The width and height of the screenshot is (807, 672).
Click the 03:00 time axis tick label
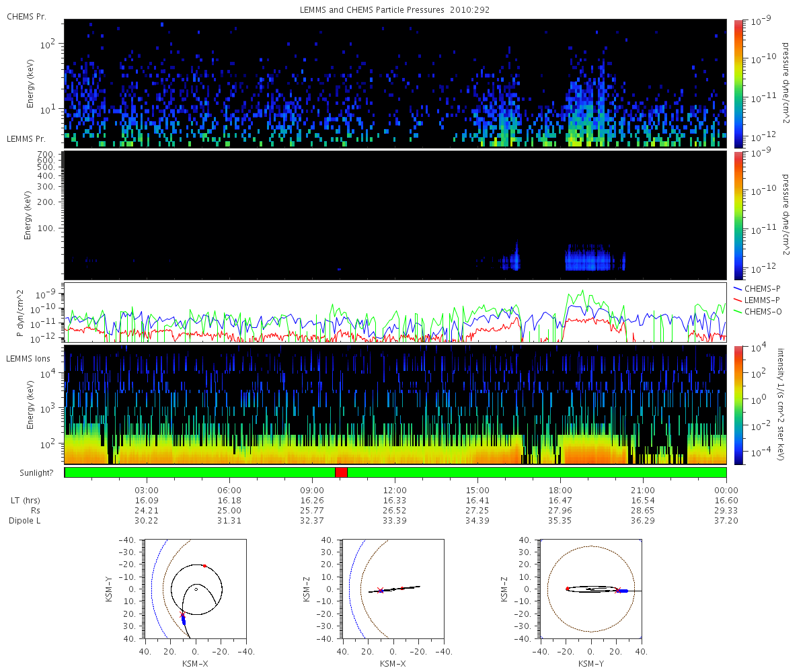[147, 491]
